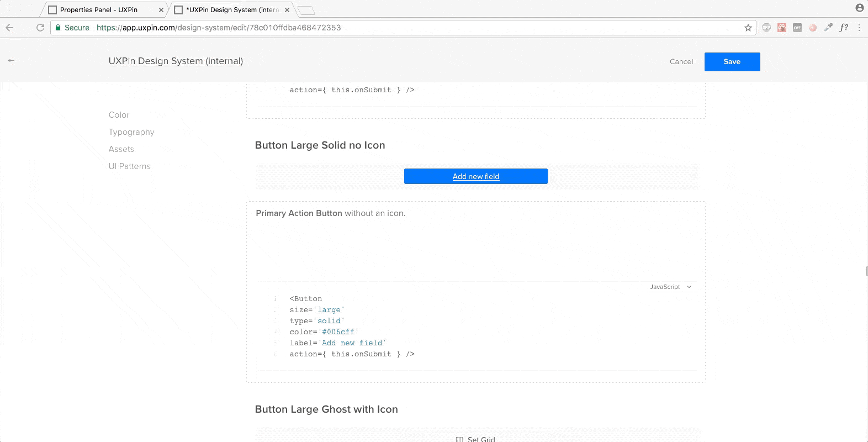Click the red square extension icon beside ABP
The width and height of the screenshot is (868, 442).
click(x=782, y=28)
